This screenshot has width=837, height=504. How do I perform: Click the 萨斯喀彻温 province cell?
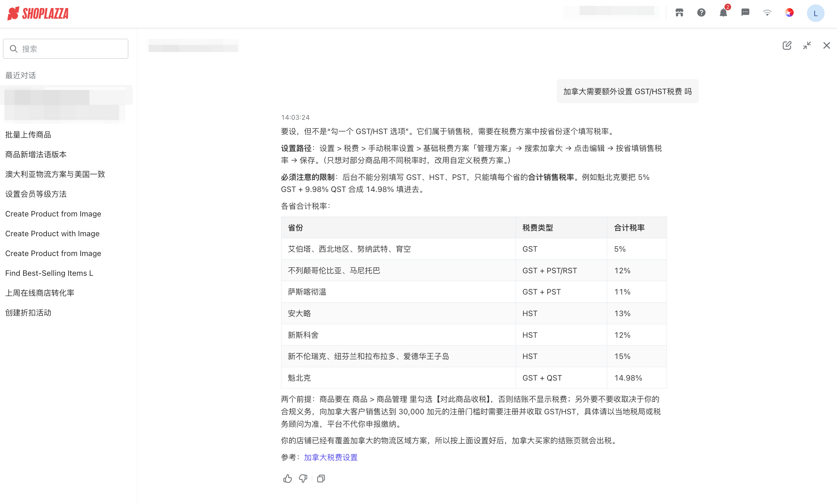(x=398, y=292)
